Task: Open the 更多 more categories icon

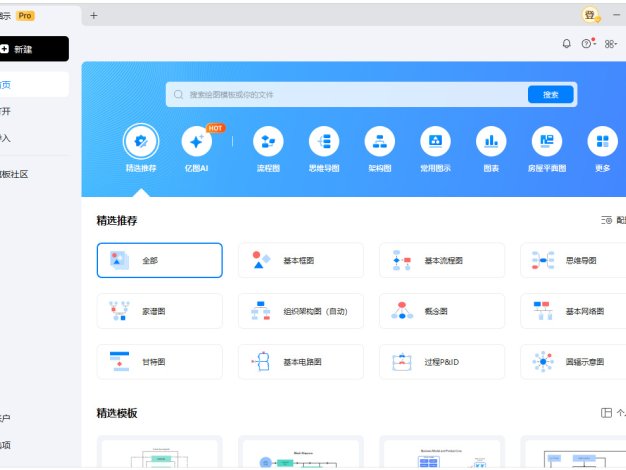Action: pyautogui.click(x=602, y=141)
